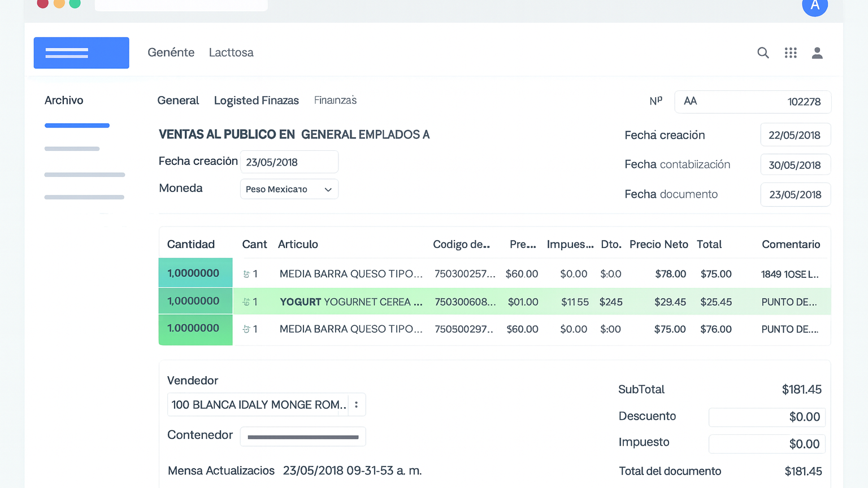This screenshot has height=488, width=868.
Task: Click the green 1,0000000 quantity cell for YOGURT
Action: click(195, 301)
